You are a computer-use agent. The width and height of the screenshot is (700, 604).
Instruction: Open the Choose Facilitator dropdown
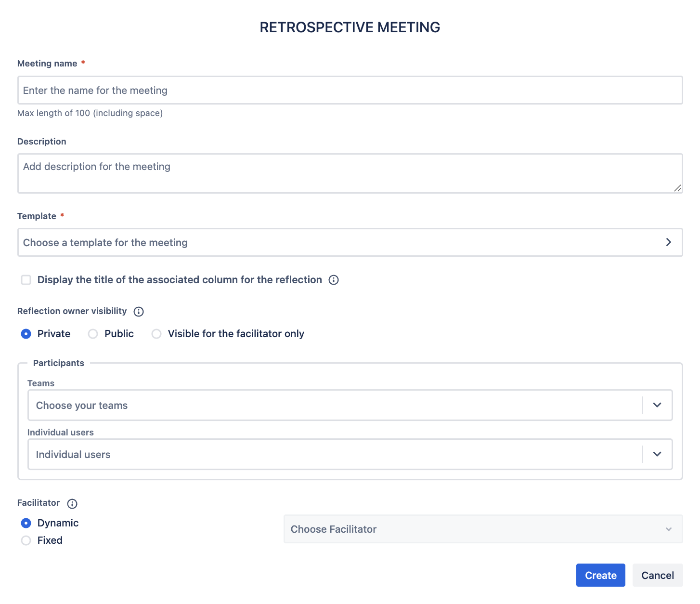483,529
